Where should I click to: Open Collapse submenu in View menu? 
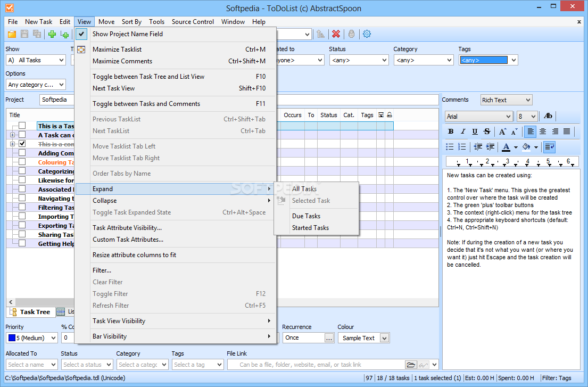(176, 201)
